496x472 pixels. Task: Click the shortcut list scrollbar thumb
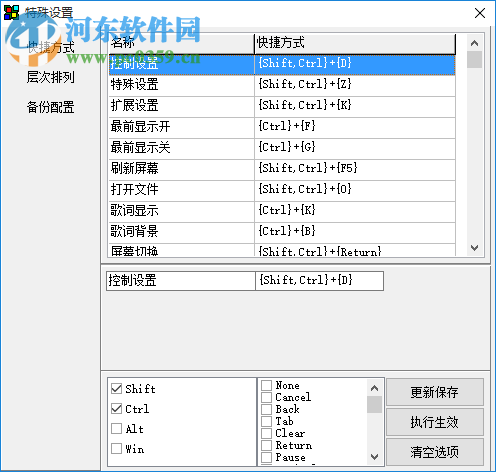[474, 60]
